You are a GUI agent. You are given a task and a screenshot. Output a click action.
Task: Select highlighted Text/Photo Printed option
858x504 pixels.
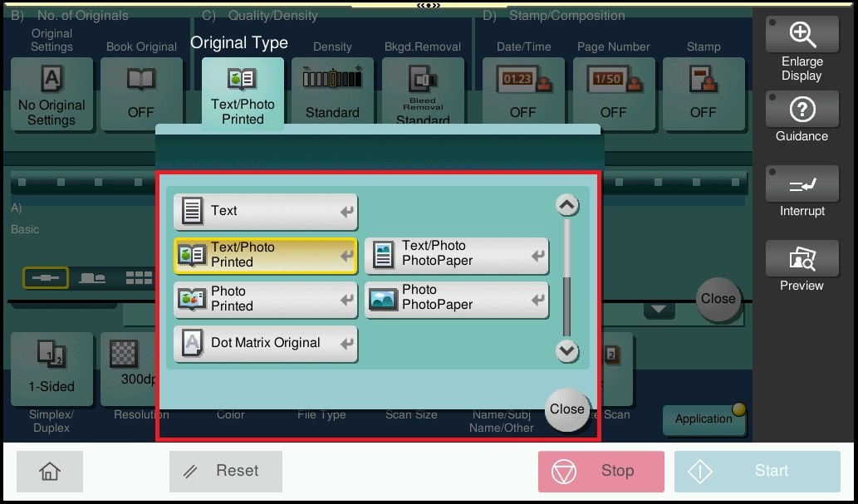point(265,256)
